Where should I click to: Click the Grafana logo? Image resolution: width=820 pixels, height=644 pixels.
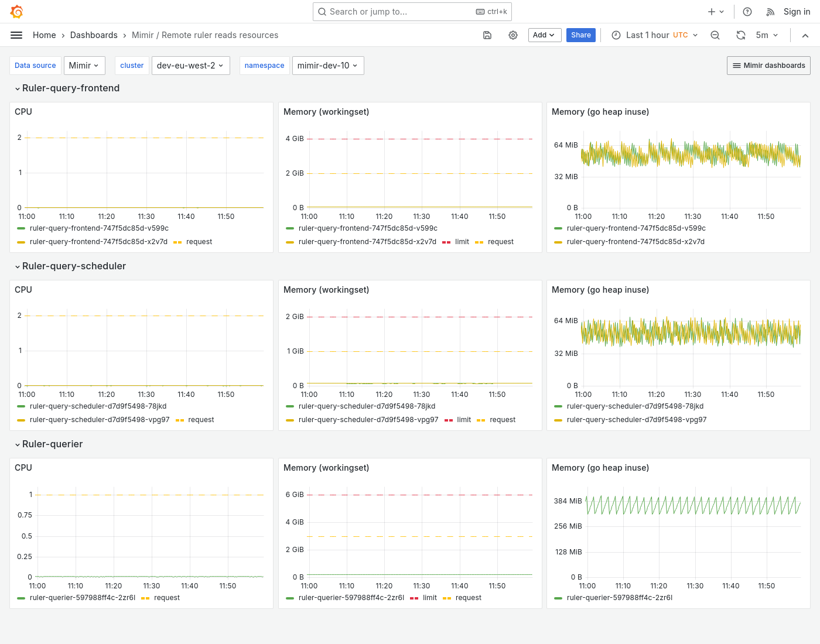tap(16, 11)
